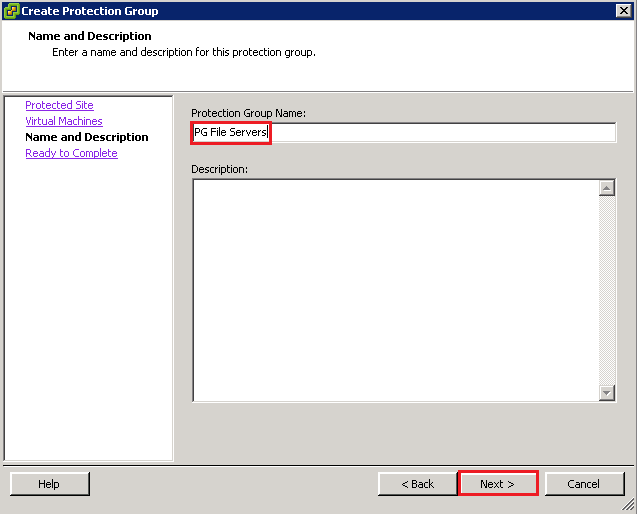Click the Create Protection Group title icon
This screenshot has height=514, width=637.
pos(11,11)
